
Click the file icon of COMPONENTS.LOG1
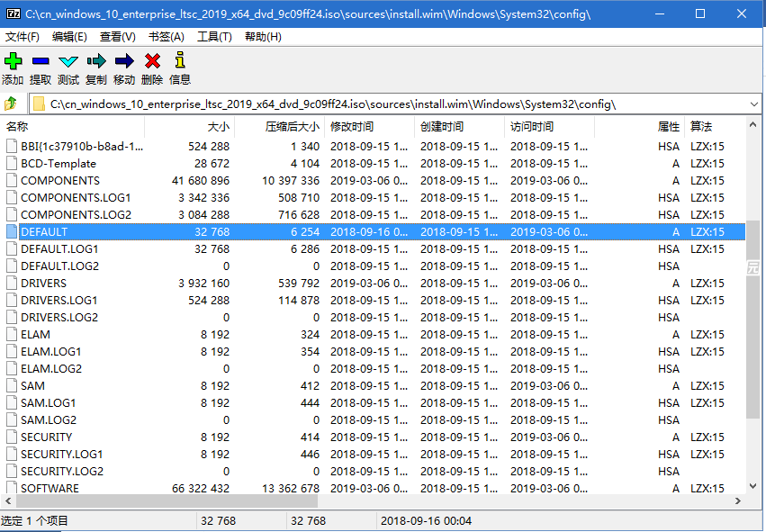(x=12, y=197)
